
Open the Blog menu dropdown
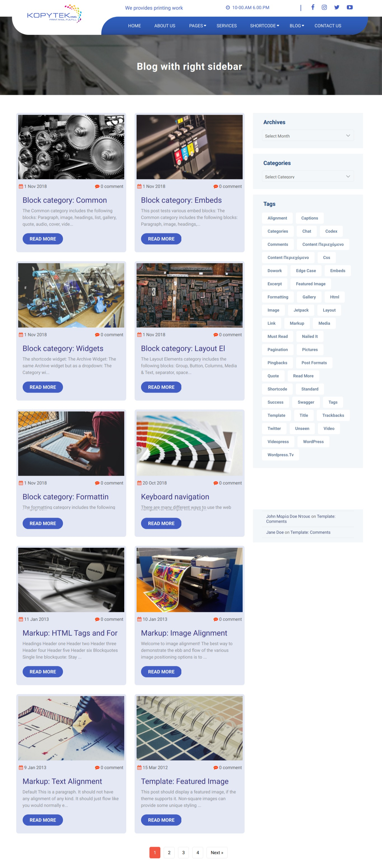297,26
